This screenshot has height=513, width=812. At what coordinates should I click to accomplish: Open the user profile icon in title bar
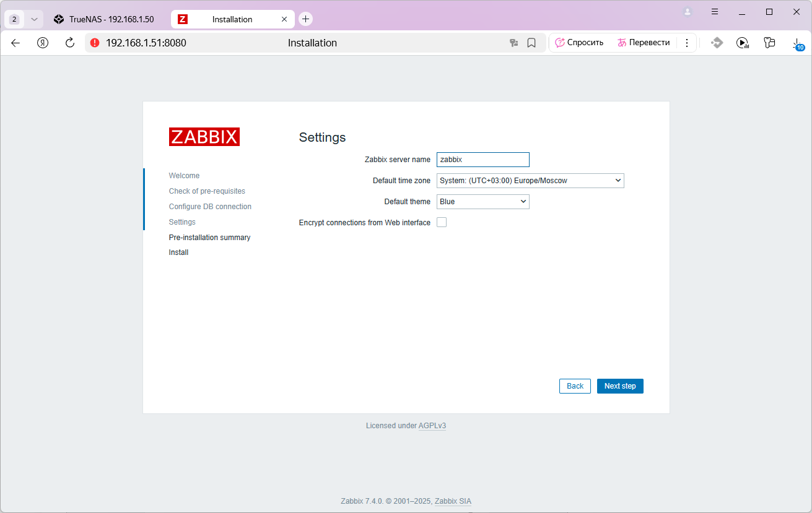pyautogui.click(x=688, y=12)
